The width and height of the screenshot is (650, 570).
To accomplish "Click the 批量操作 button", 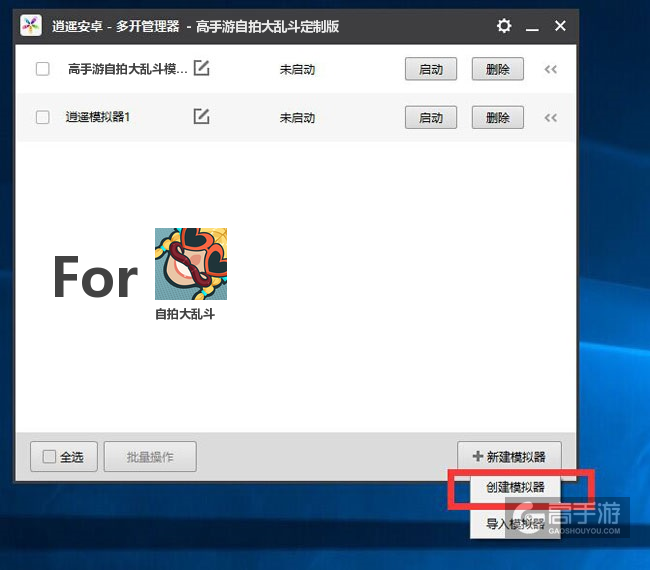I will pyautogui.click(x=150, y=457).
